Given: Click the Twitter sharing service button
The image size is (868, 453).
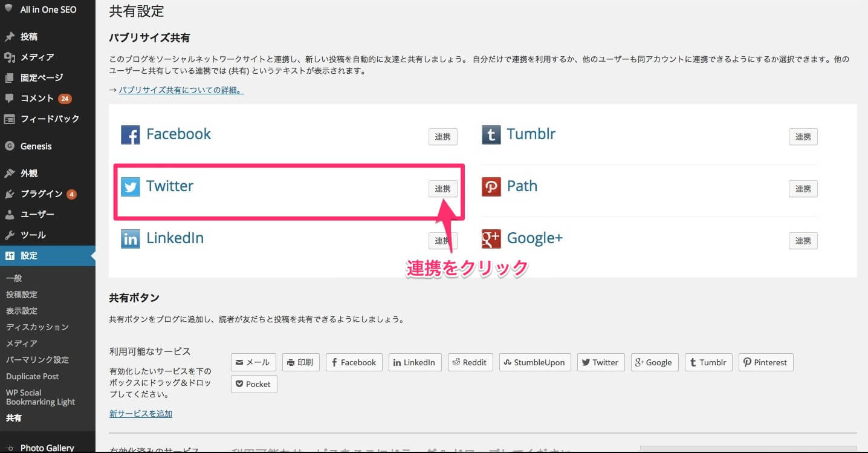Looking at the screenshot, I should [601, 362].
